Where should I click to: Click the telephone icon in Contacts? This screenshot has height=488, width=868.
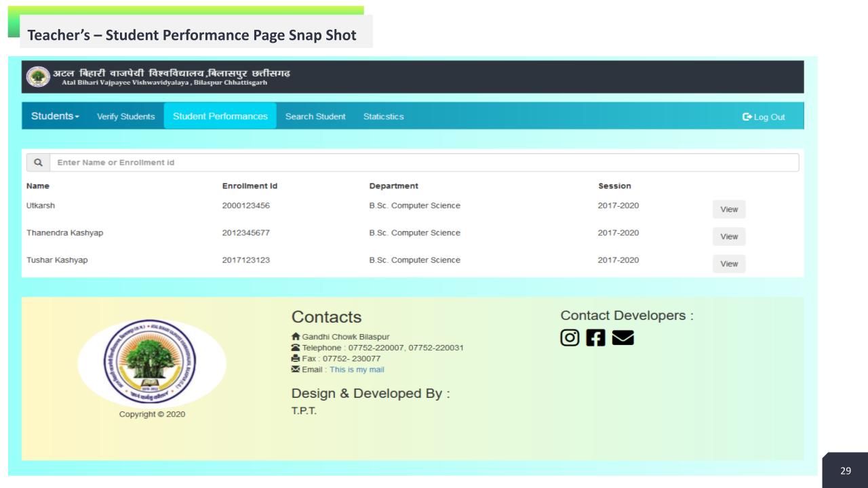pos(295,347)
